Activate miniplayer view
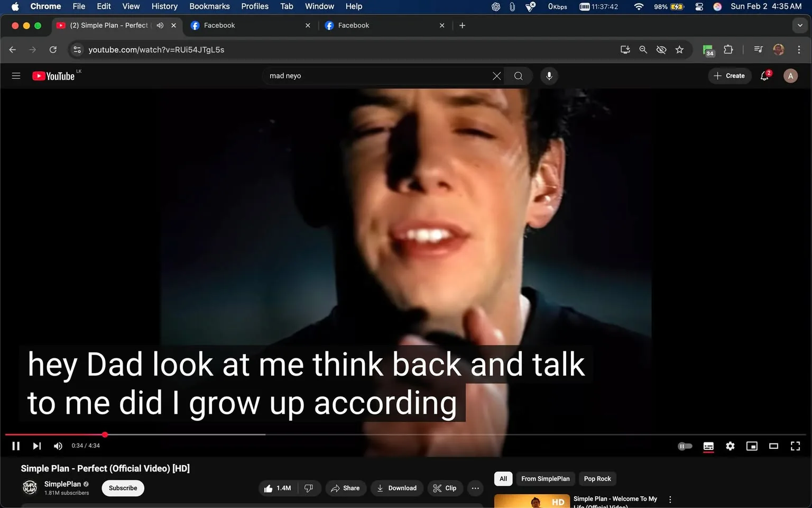812x508 pixels. pos(752,446)
